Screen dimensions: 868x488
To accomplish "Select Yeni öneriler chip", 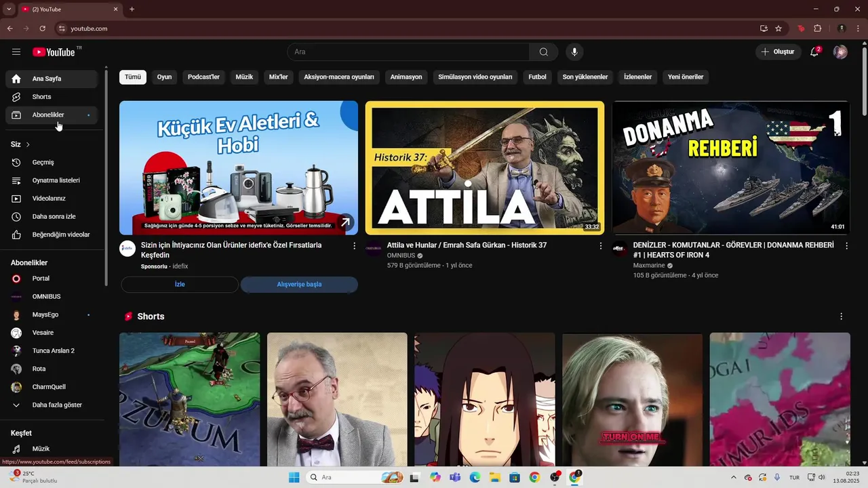I will click(x=686, y=77).
